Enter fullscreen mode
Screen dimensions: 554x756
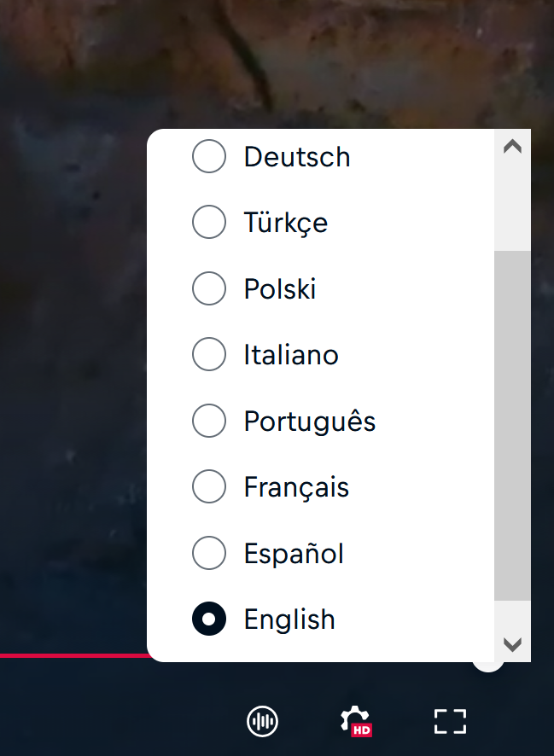coord(450,721)
